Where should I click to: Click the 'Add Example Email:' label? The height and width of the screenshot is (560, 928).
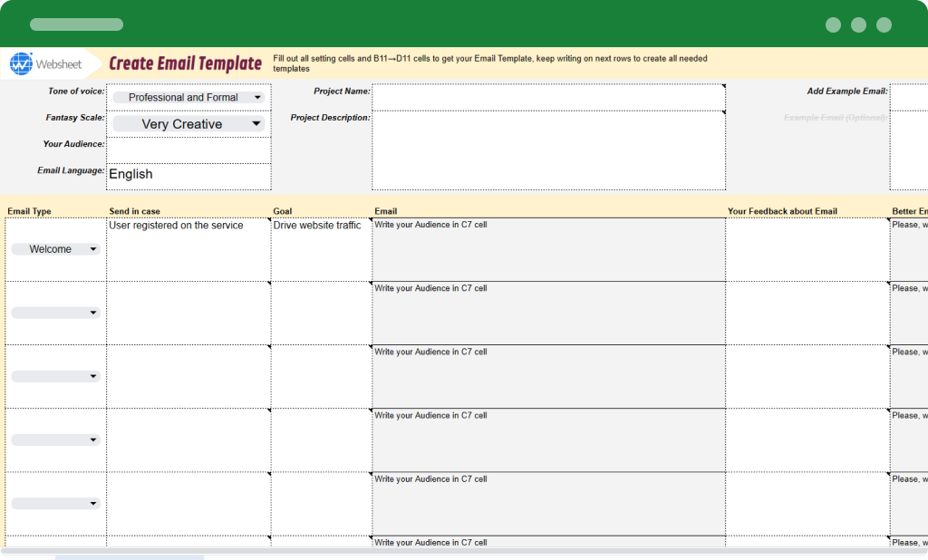(x=847, y=92)
